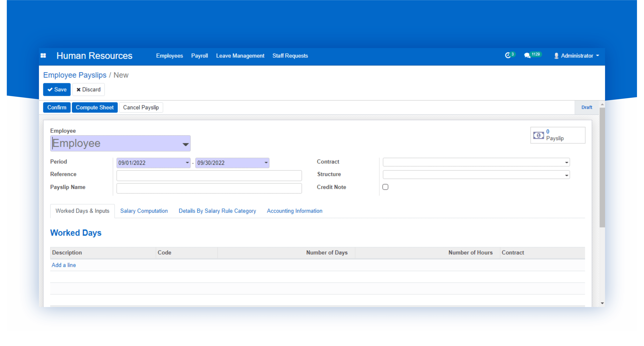The width and height of the screenshot is (644, 346).
Task: Click Add a line in Worked Days
Action: [64, 265]
